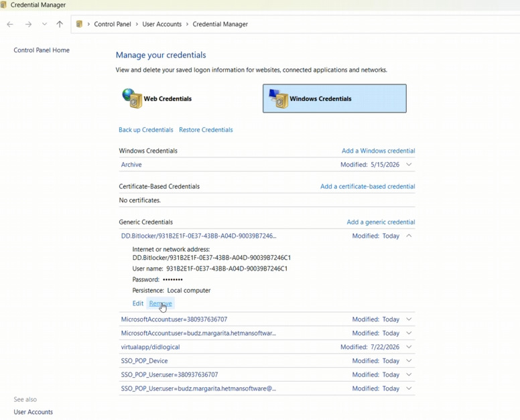Click the User name value 931B2E1F-0E37-43BB
This screenshot has width=520, height=420.
click(227, 269)
